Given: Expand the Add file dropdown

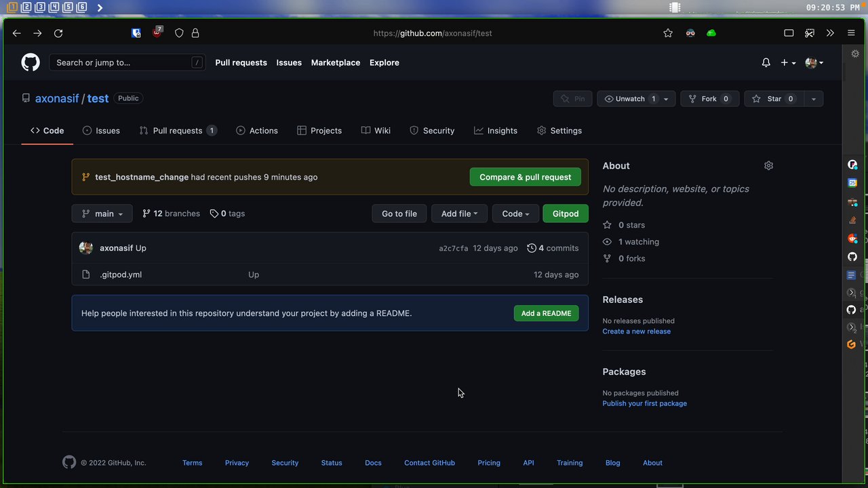Looking at the screenshot, I should tap(460, 213).
